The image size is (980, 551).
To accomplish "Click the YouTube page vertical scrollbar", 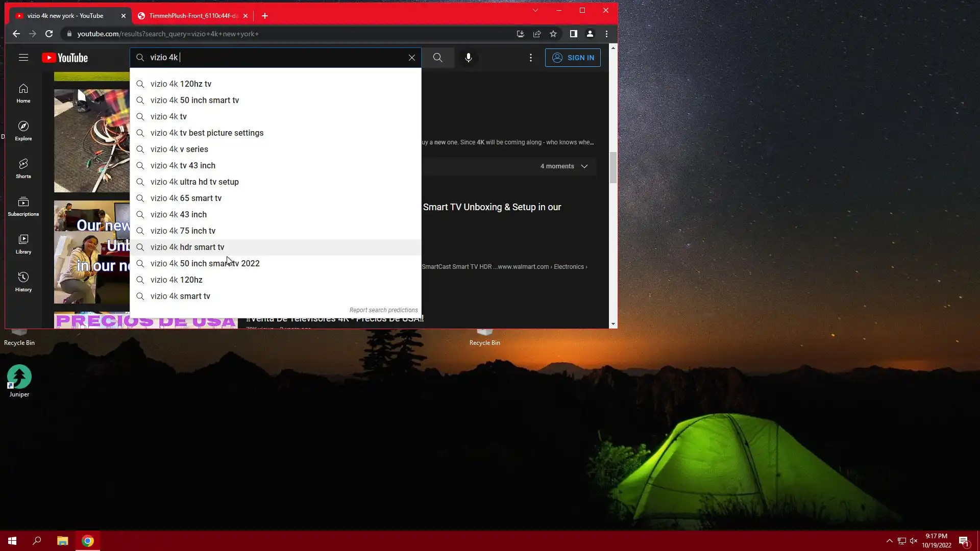I will (x=613, y=167).
